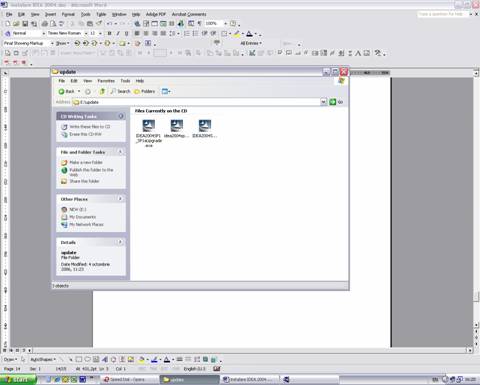Open Search in the update folder window
Screen dimensions: 480x385
pos(120,91)
